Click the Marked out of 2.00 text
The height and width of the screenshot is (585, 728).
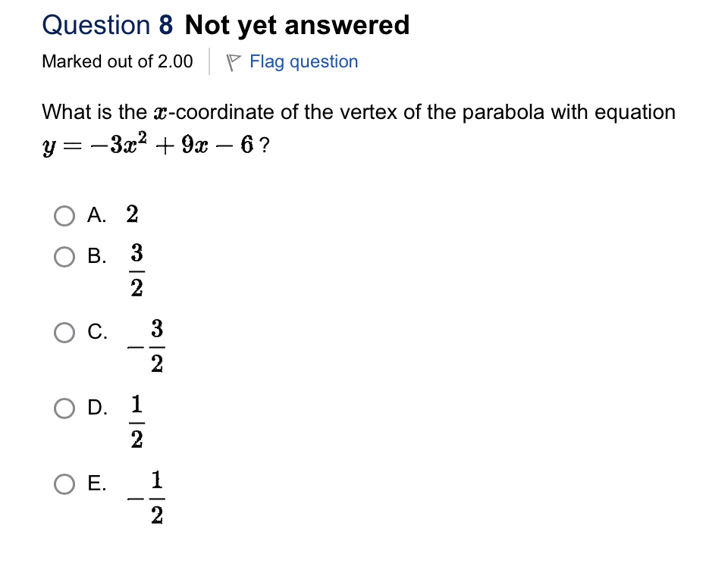(118, 61)
